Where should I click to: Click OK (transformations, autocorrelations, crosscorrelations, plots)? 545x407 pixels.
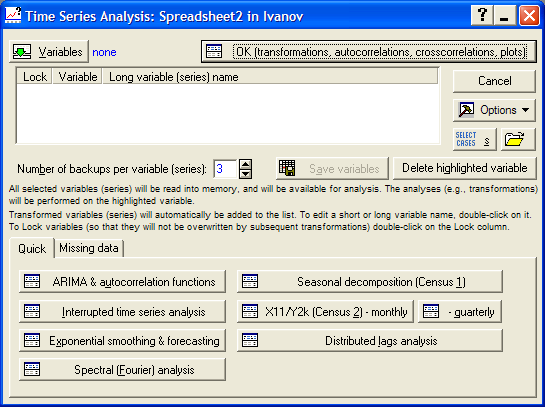click(368, 52)
